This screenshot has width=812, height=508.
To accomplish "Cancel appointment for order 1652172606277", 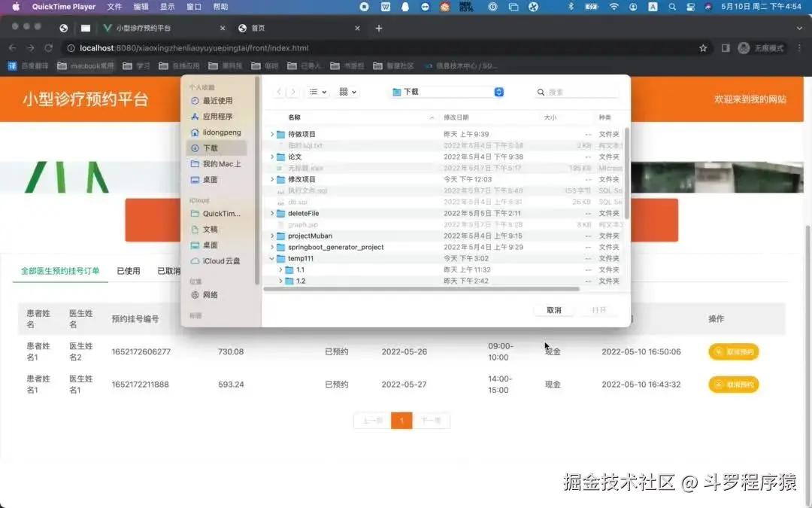I will click(x=733, y=351).
